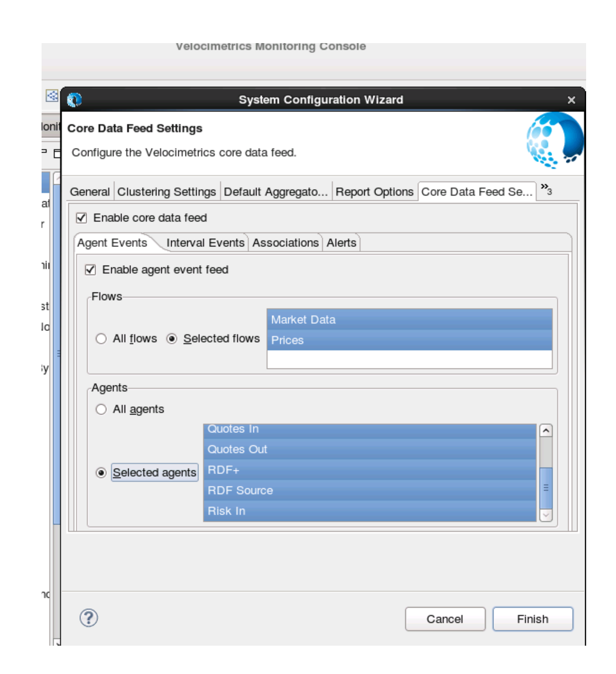Screen dimensions: 616x674
Task: Select the Selected agents radio button
Action: click(x=101, y=473)
